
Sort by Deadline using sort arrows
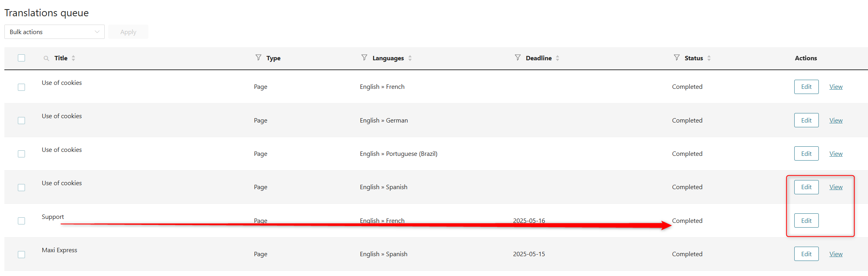point(558,58)
